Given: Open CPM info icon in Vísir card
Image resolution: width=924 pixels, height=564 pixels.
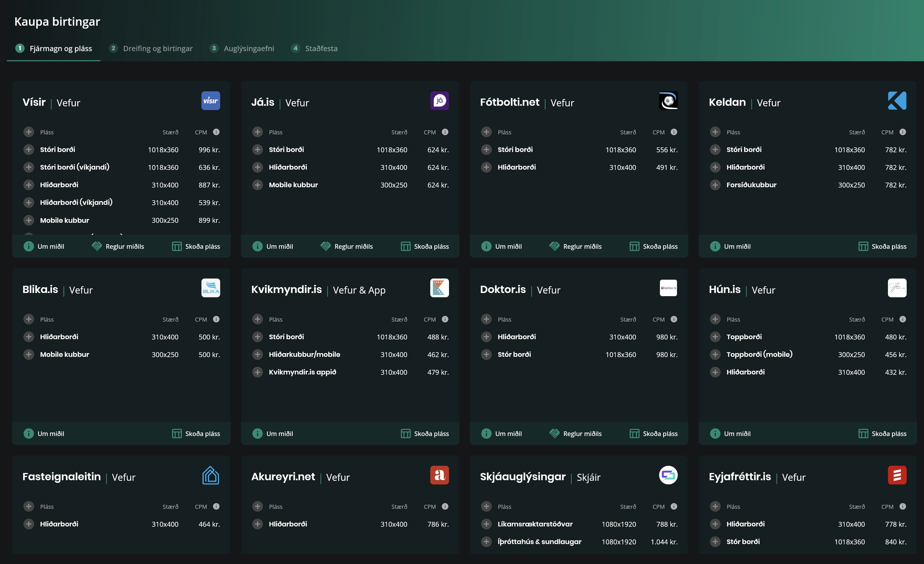Looking at the screenshot, I should 216,132.
